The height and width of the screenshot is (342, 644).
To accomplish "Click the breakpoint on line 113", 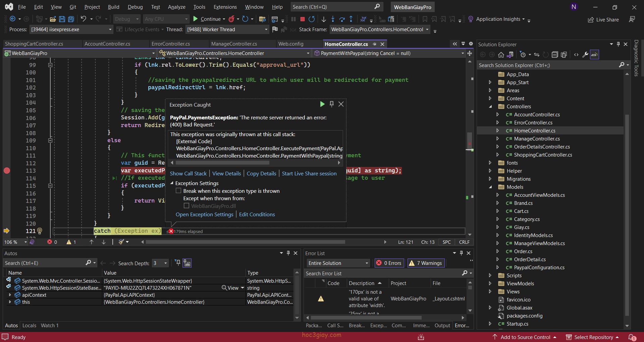I will click(x=7, y=171).
